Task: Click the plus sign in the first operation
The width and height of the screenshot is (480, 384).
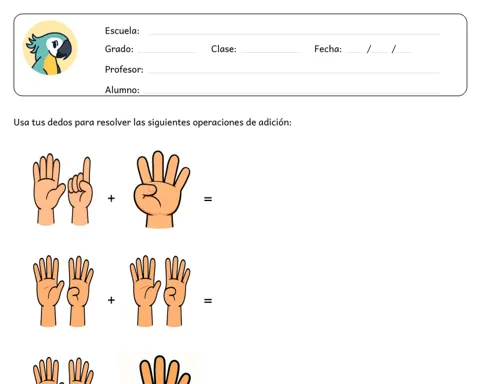Action: [x=111, y=199]
